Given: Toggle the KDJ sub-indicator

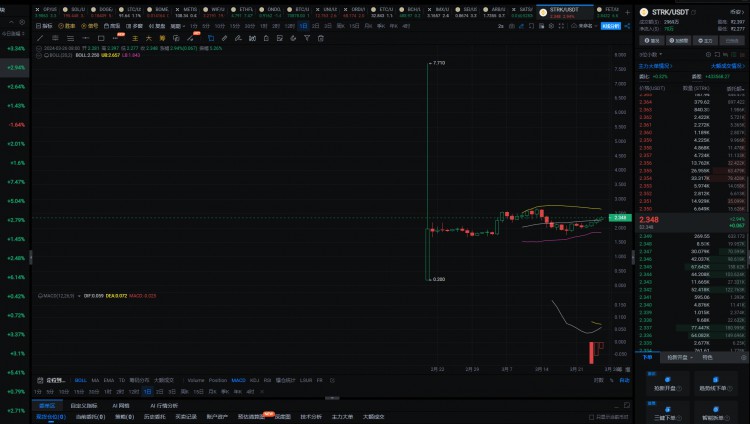Looking at the screenshot, I should (x=254, y=380).
